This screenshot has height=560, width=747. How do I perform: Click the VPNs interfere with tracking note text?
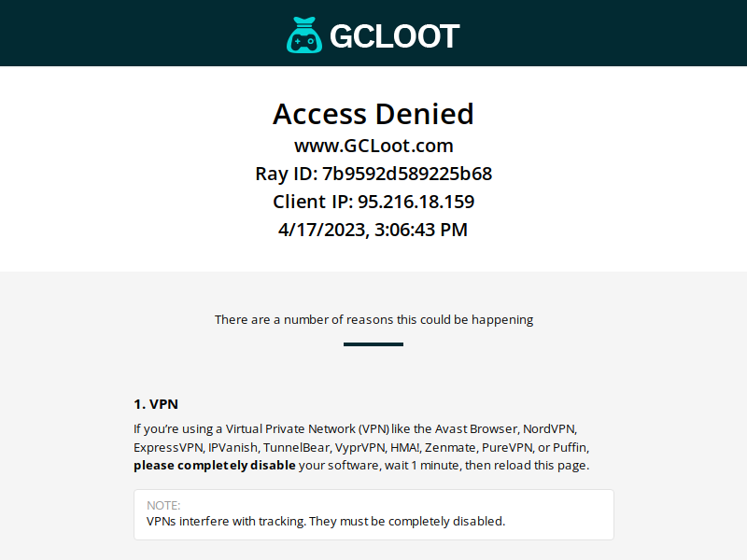(326, 522)
